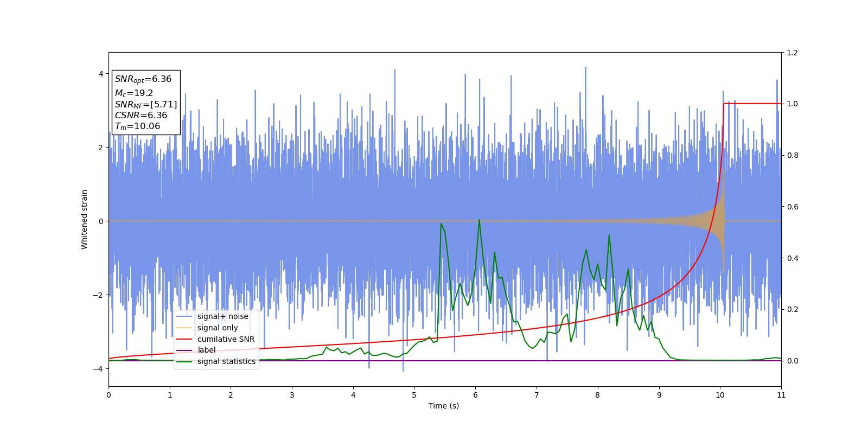
Task: Click the green legend line for signal statistics
Action: click(184, 361)
